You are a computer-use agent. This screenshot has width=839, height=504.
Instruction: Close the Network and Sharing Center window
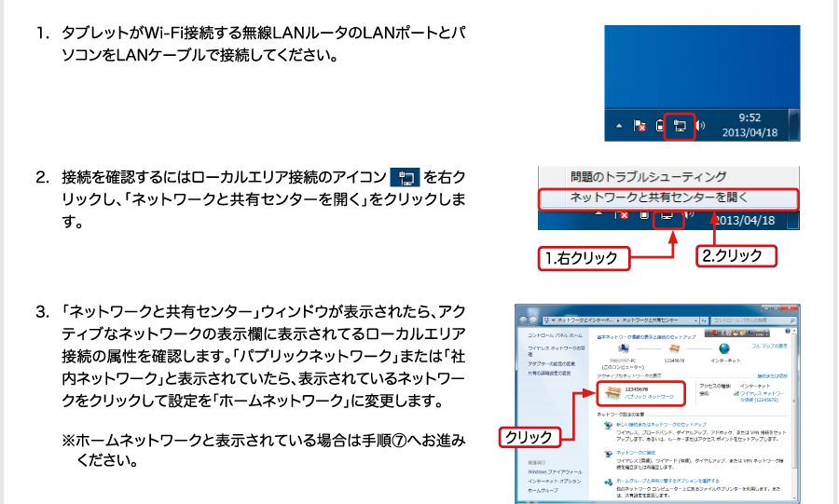789,307
